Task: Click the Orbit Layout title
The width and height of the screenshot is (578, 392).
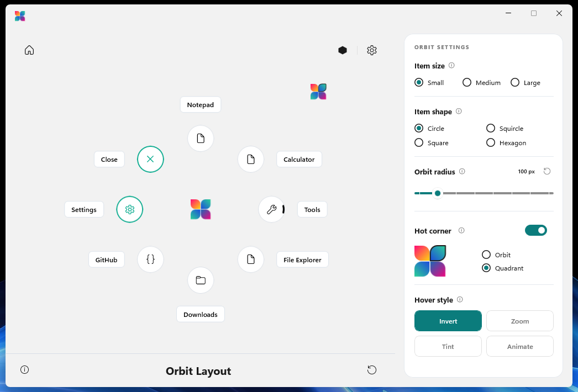Action: 198,370
